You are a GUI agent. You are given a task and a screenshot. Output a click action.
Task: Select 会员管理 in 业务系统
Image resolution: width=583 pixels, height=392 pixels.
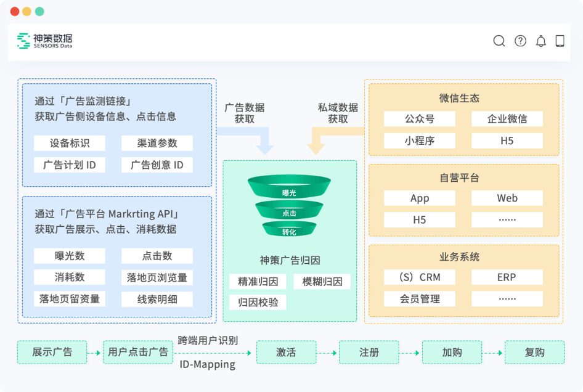[x=420, y=299]
